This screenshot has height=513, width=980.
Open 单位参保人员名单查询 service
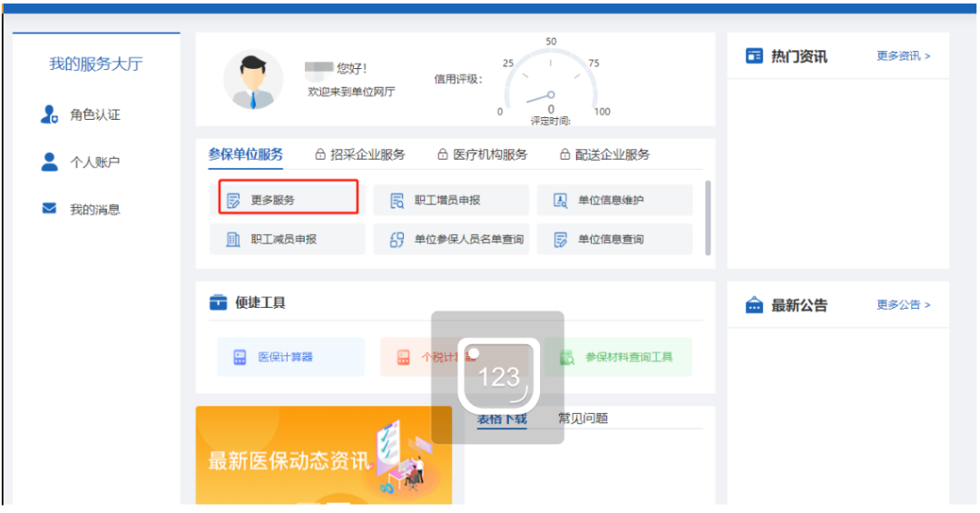pyautogui.click(x=451, y=239)
